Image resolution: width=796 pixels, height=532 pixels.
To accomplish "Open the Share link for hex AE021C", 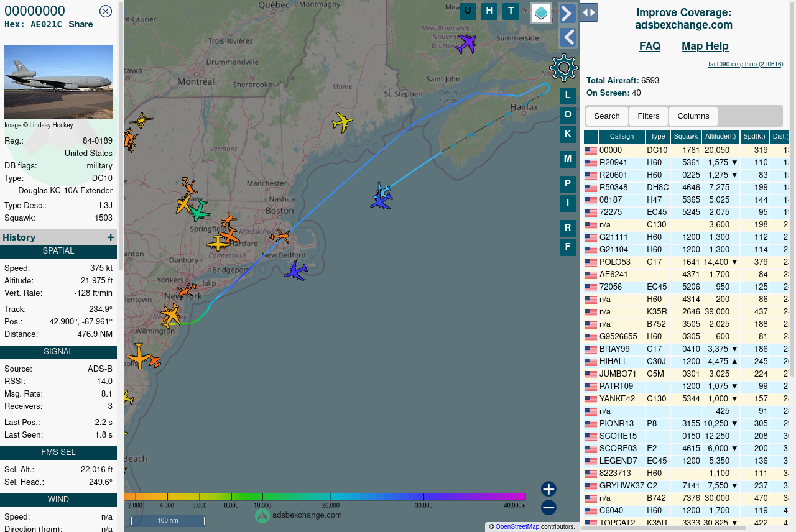I will point(81,25).
